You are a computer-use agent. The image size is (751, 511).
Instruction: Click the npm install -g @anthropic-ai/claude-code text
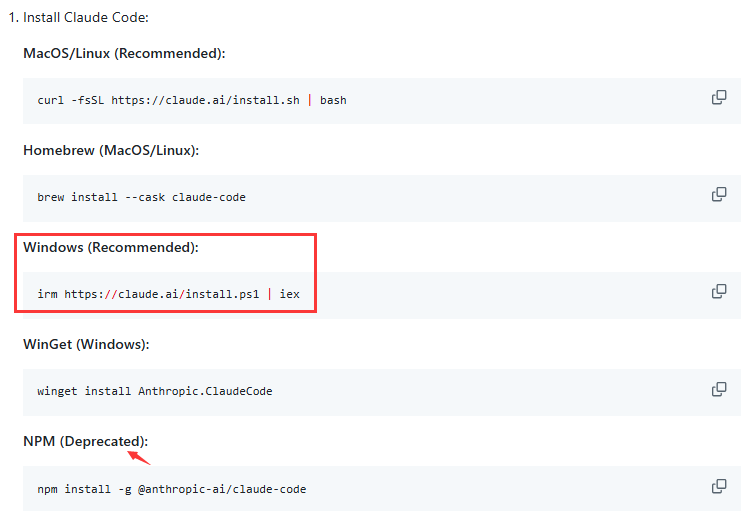pyautogui.click(x=172, y=489)
